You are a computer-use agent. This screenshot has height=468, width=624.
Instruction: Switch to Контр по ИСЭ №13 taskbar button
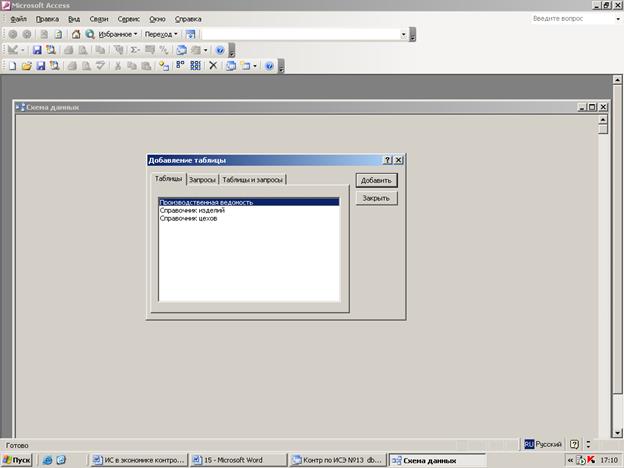[337, 460]
